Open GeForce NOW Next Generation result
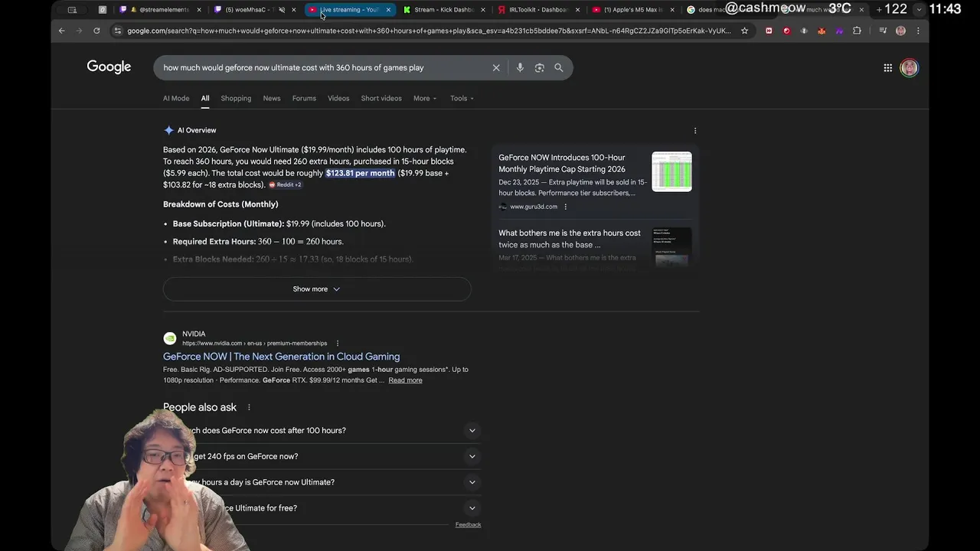980x551 pixels. click(x=281, y=357)
